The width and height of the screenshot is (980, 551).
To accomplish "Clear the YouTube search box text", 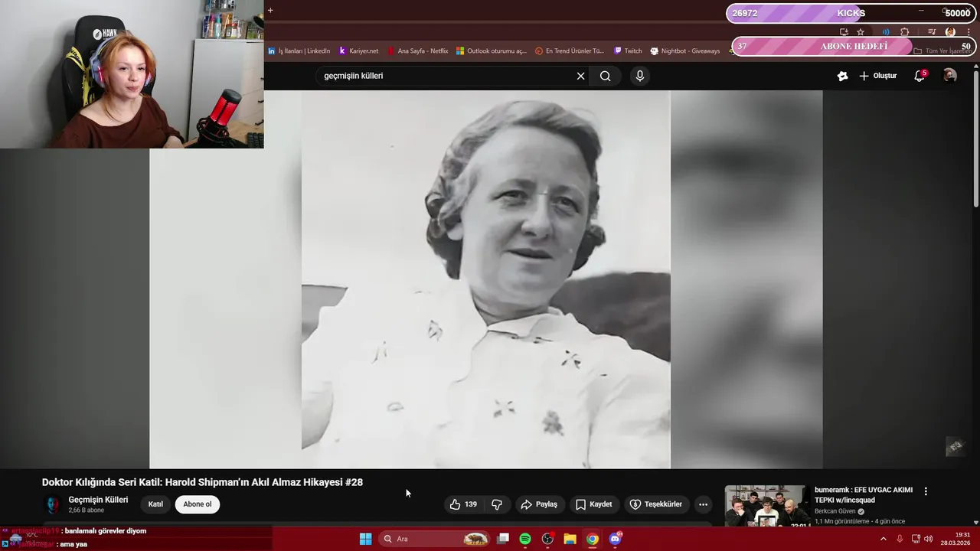I will (x=580, y=76).
